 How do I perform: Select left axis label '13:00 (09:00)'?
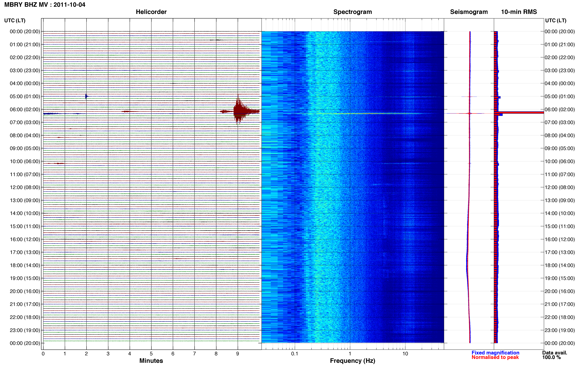[x=25, y=200]
